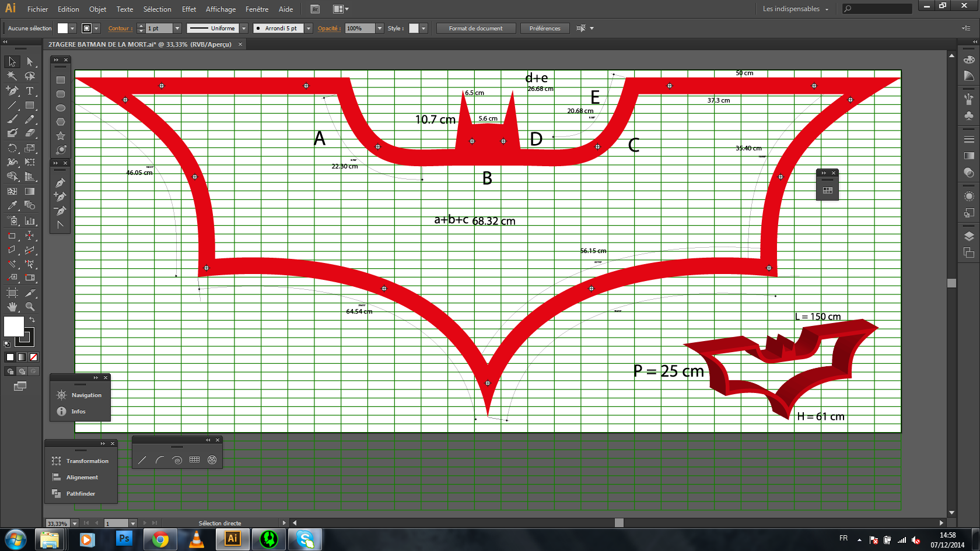
Task: Select the Gradient tool in the toolbox
Action: pos(30,191)
